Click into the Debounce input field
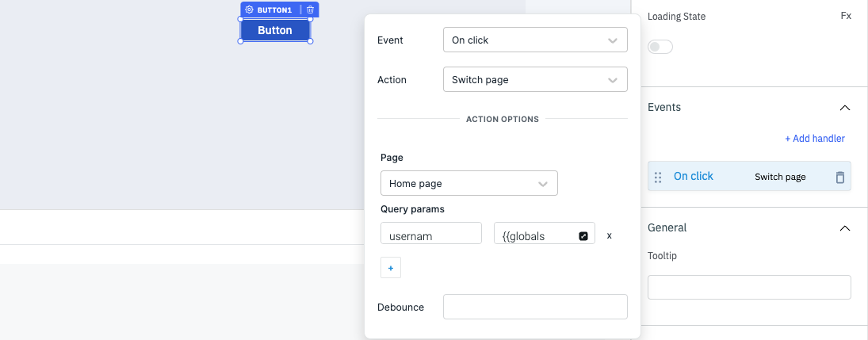The width and height of the screenshot is (868, 340). pos(535,307)
